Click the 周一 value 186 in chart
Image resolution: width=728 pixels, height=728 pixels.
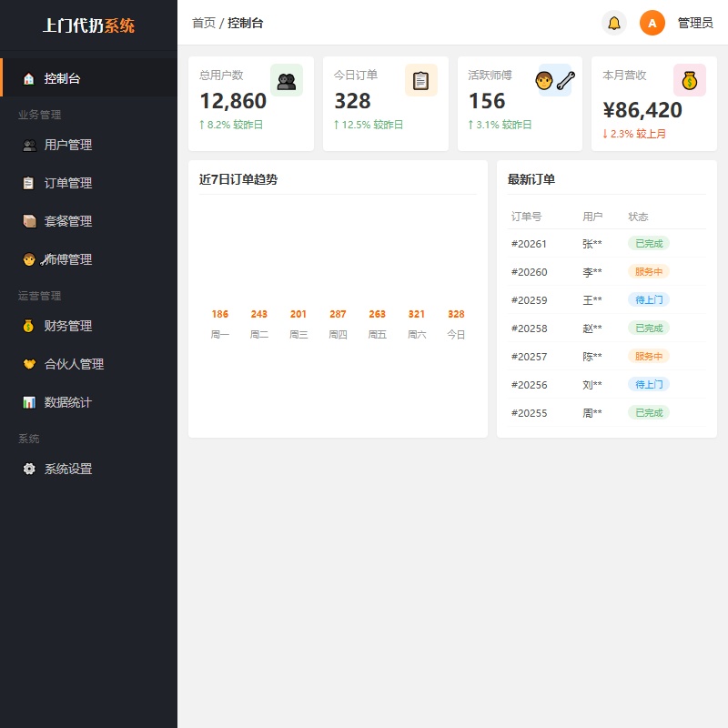tap(219, 314)
